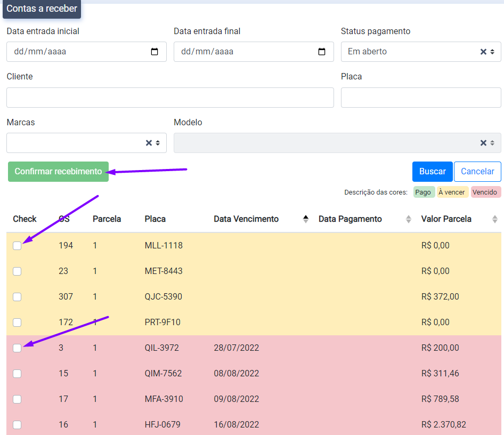Sort by Data Pagamento column arrows
504x435 pixels.
tap(409, 219)
